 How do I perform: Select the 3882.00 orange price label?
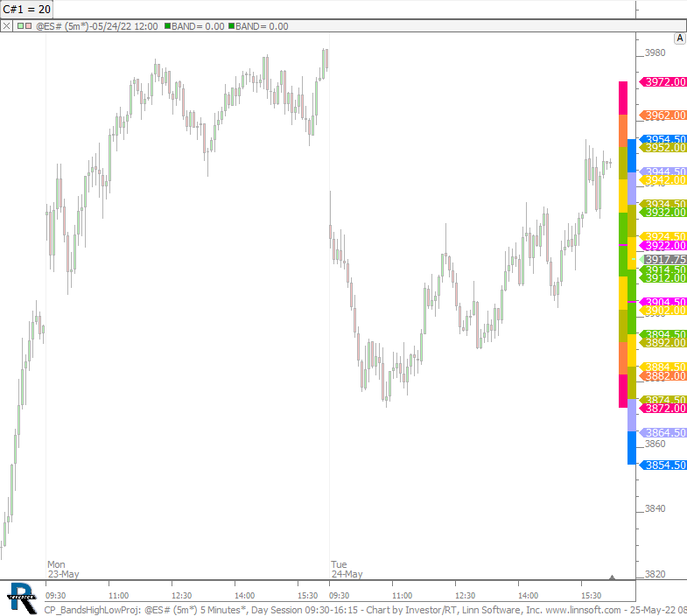[x=663, y=376]
